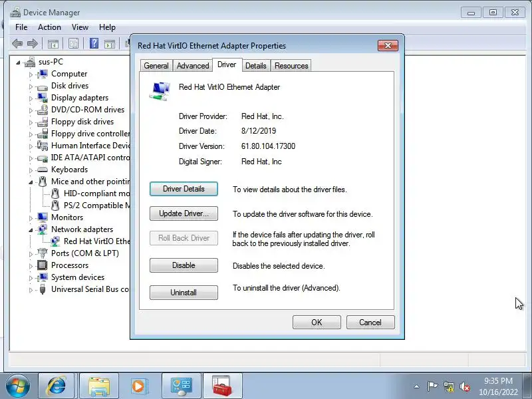Viewport: 532px width, 399px height.
Task: Close the Adapter Properties dialog
Action: [x=388, y=45]
